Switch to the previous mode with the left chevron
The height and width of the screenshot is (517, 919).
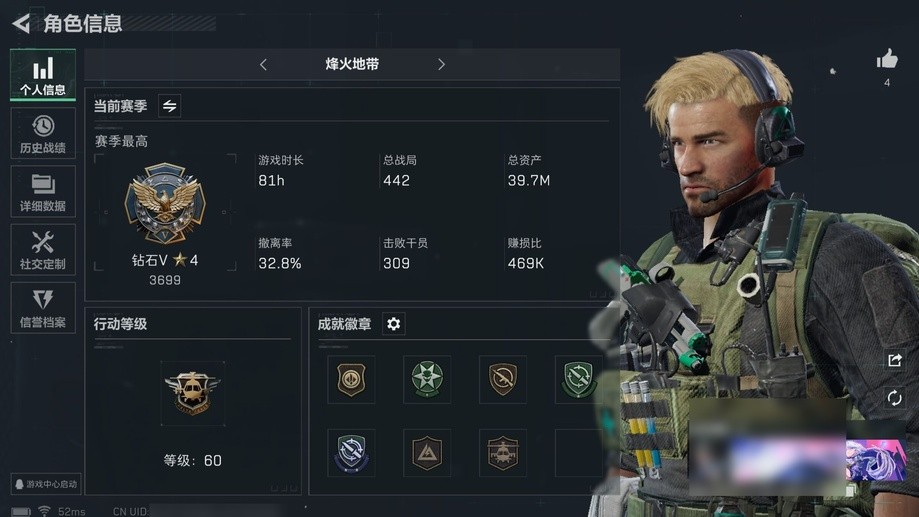tap(263, 64)
